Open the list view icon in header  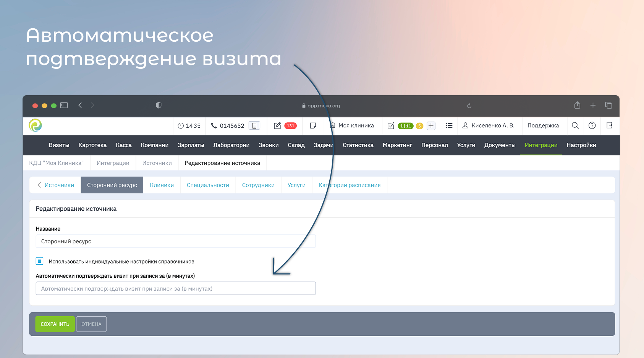(x=449, y=125)
